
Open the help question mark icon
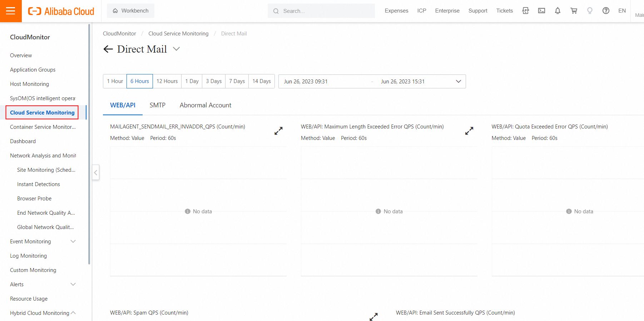[606, 11]
